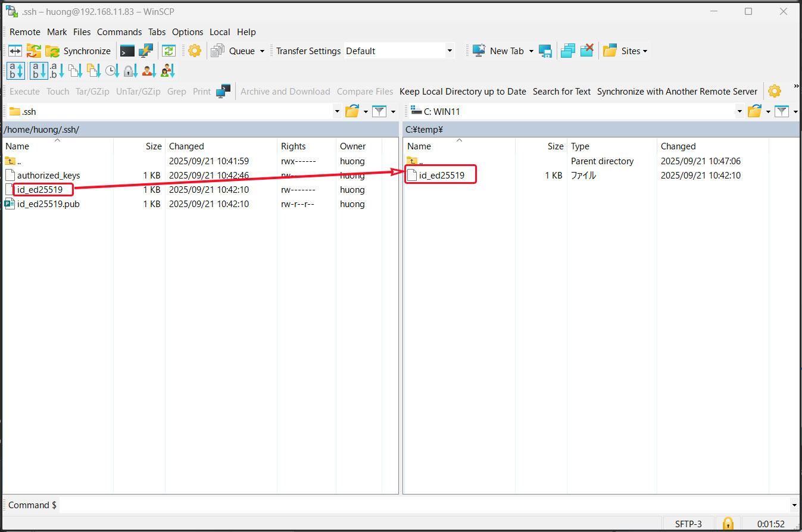Toggle the preserve permissions lock icon
This screenshot has width=802, height=532.
pyautogui.click(x=129, y=71)
